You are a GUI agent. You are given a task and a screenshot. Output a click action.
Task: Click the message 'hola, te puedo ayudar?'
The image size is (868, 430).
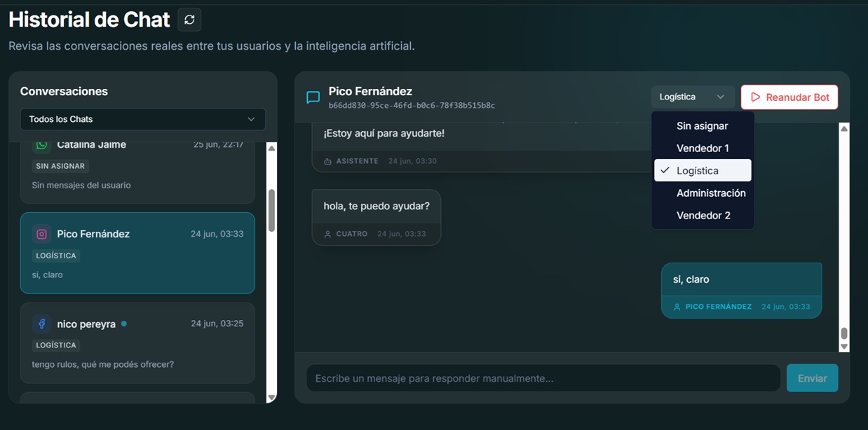(377, 206)
